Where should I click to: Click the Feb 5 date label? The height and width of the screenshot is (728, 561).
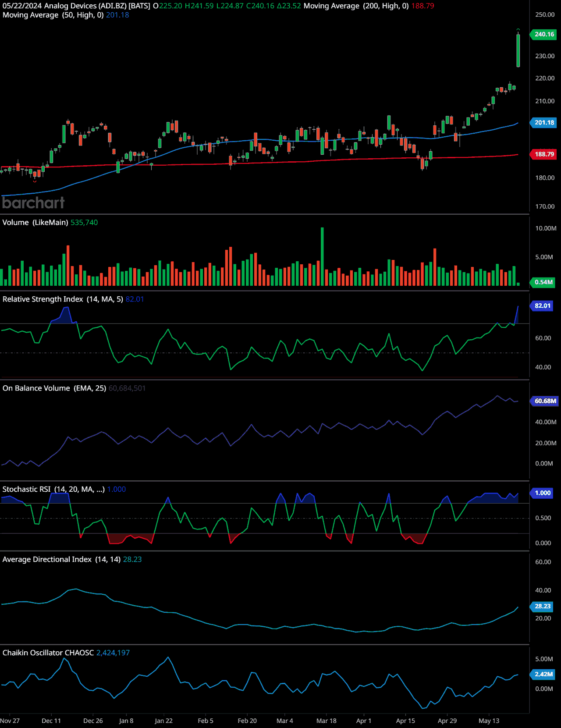click(206, 721)
